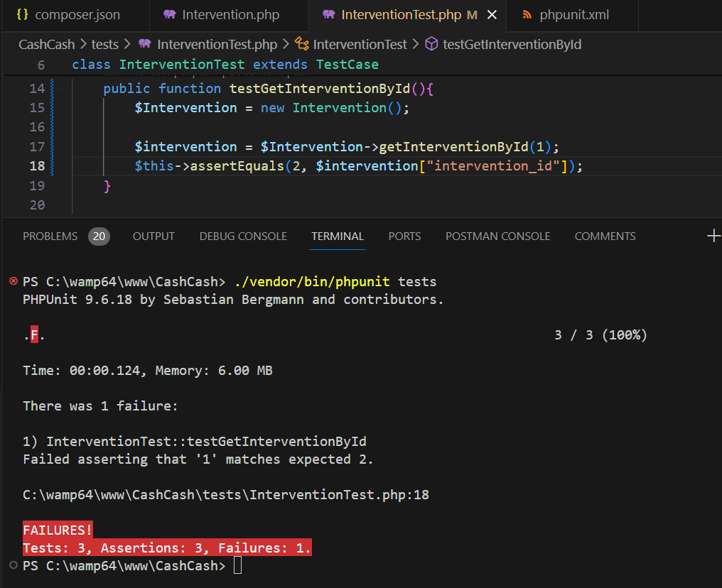
Task: Switch to the OUTPUT panel
Action: tap(153, 236)
